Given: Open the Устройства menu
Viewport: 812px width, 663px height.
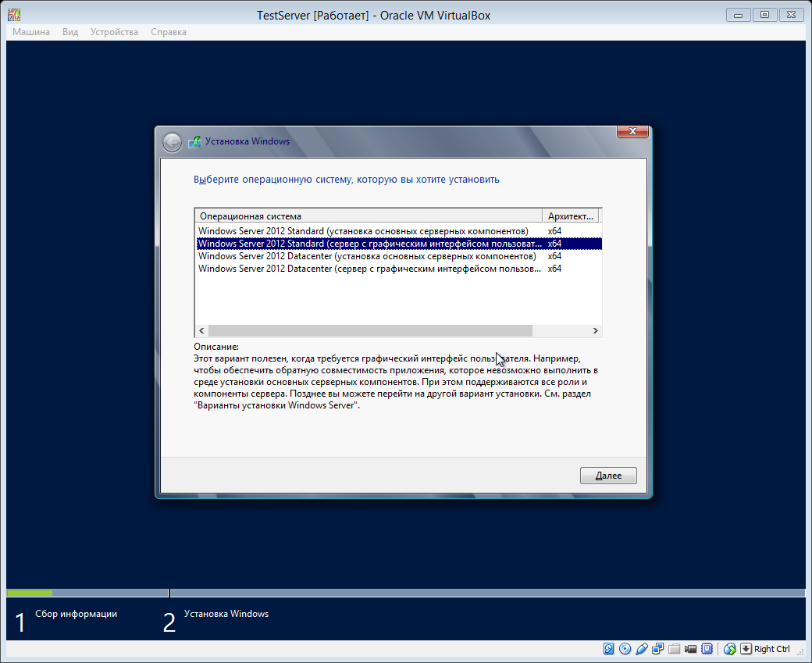Looking at the screenshot, I should (114, 31).
